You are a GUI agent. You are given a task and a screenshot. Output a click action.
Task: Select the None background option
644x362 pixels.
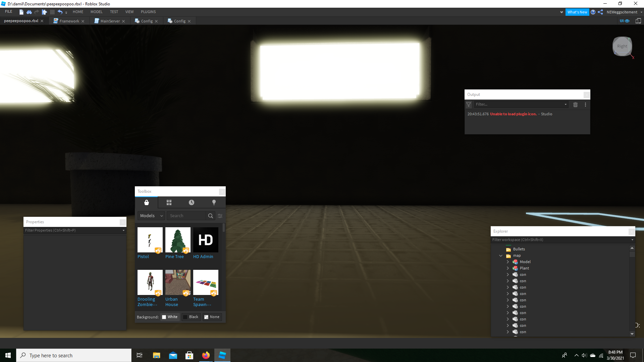[212, 317]
